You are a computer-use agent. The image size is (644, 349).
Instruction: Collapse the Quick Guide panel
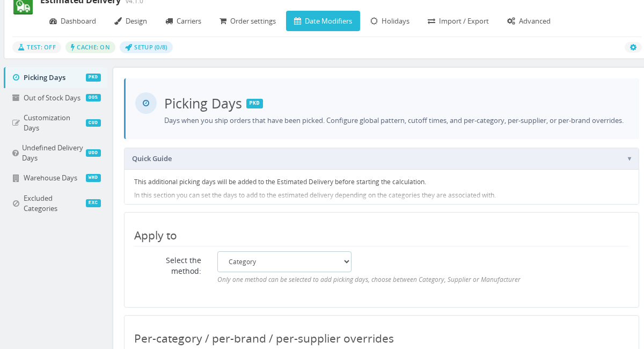[x=382, y=159]
